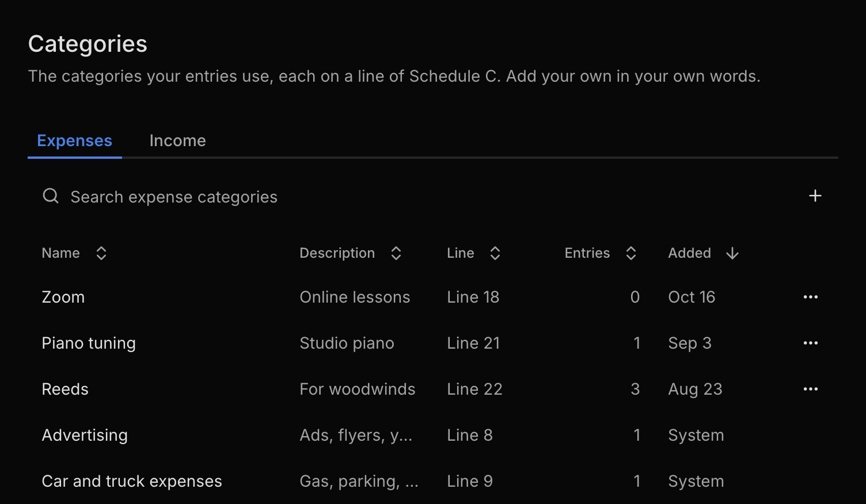Click the Oct 16 added date
Screen dimensions: 866x504
point(692,297)
